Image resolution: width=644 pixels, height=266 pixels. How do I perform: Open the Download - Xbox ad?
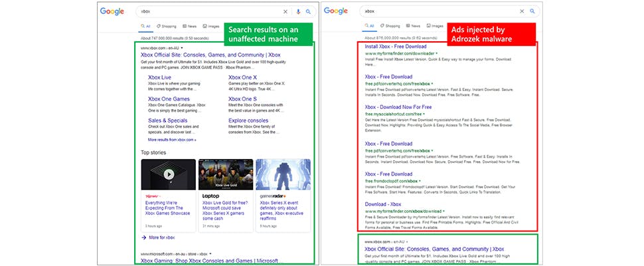[x=383, y=204]
